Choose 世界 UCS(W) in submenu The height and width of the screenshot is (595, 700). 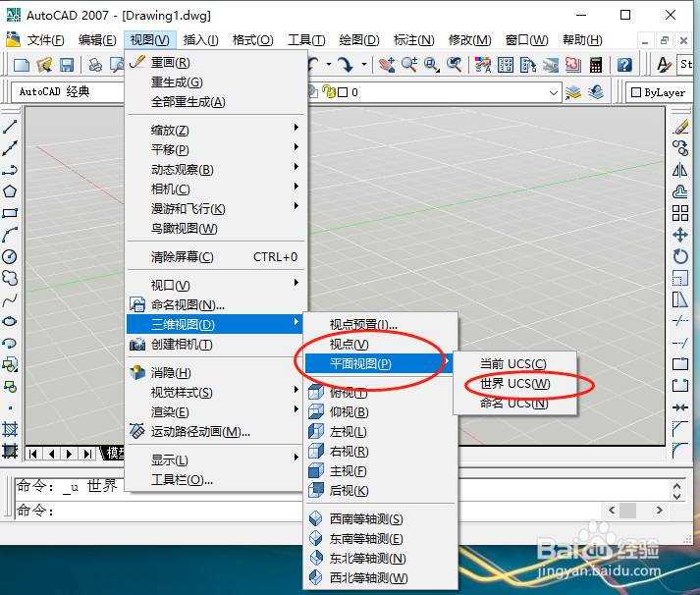point(515,384)
